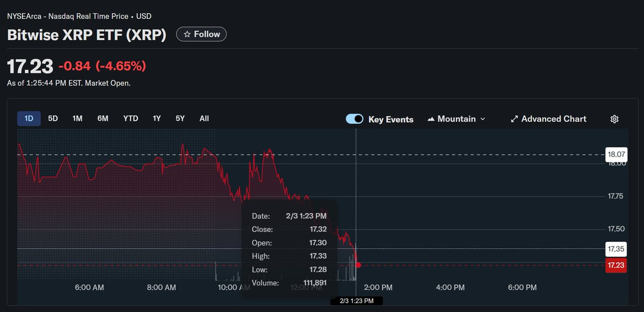Click the -0.84 (-4.65%) change value

pos(102,66)
